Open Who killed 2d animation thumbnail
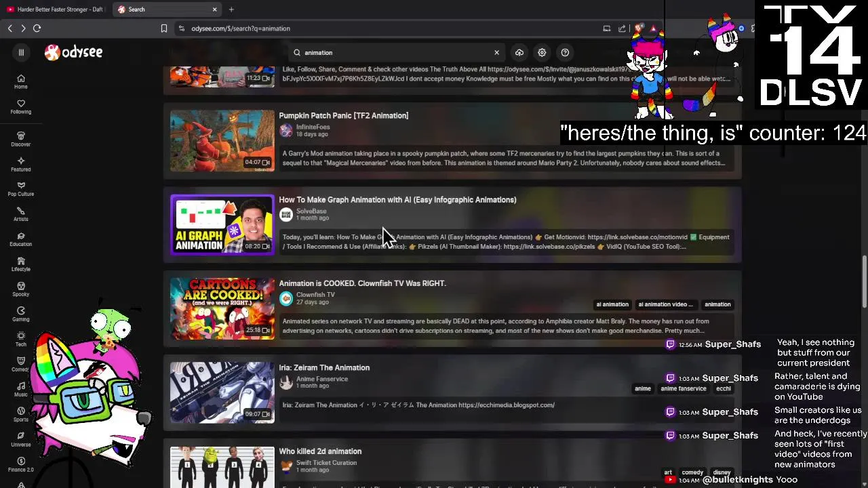868x488 pixels. click(222, 466)
